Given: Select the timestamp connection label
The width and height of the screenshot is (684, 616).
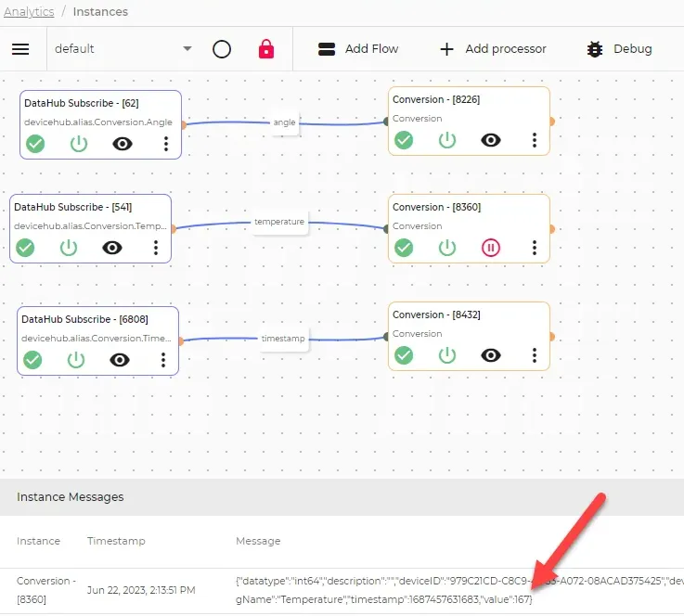Looking at the screenshot, I should click(x=283, y=339).
